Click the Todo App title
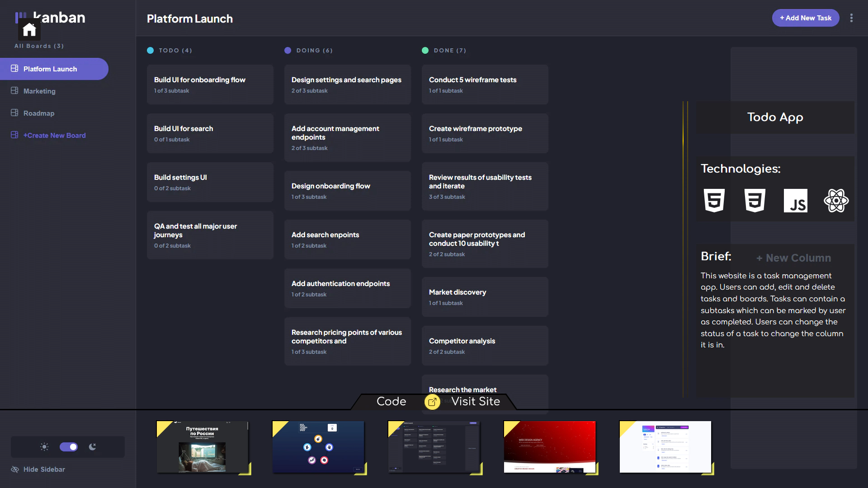This screenshot has height=488, width=868. (x=775, y=117)
